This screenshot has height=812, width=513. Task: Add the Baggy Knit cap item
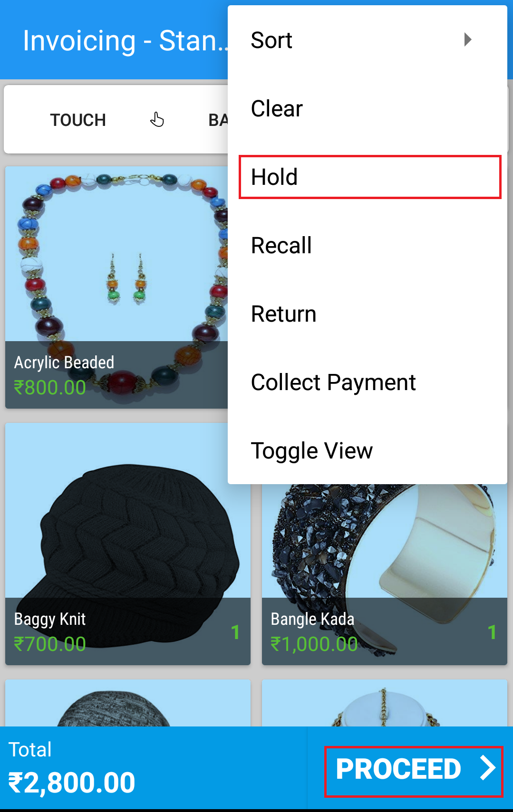[128, 544]
